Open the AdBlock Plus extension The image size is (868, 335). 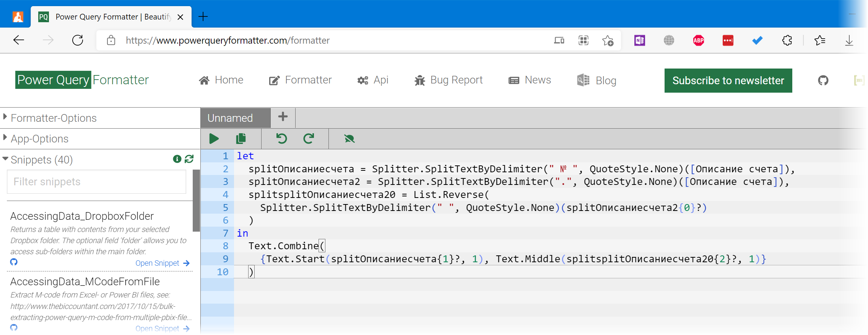[x=699, y=40]
